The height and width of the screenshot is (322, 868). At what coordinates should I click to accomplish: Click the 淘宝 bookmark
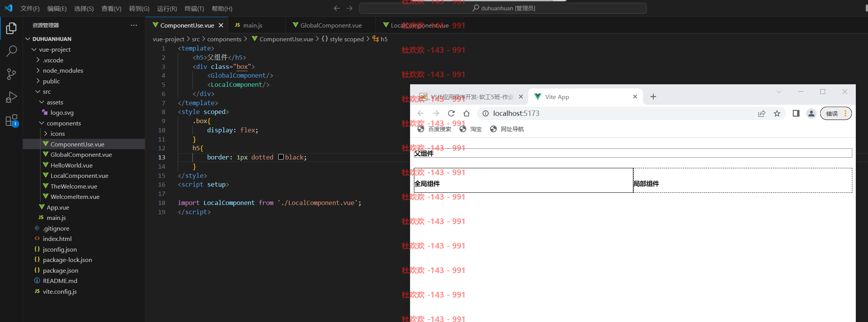(471, 129)
